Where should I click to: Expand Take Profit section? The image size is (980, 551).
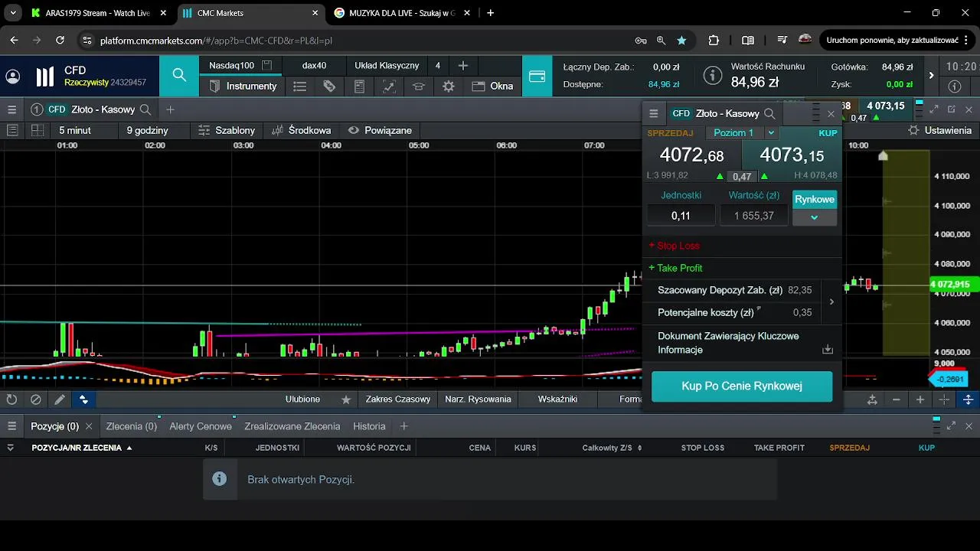coord(675,268)
